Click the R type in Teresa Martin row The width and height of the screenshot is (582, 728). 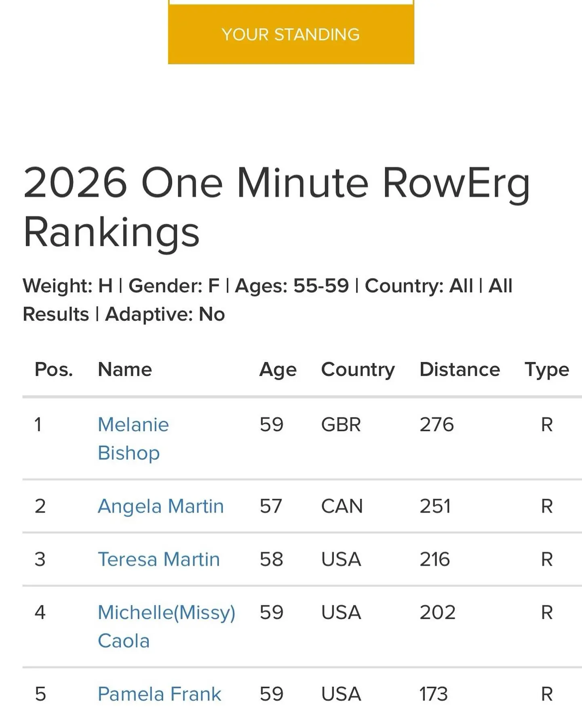547,559
